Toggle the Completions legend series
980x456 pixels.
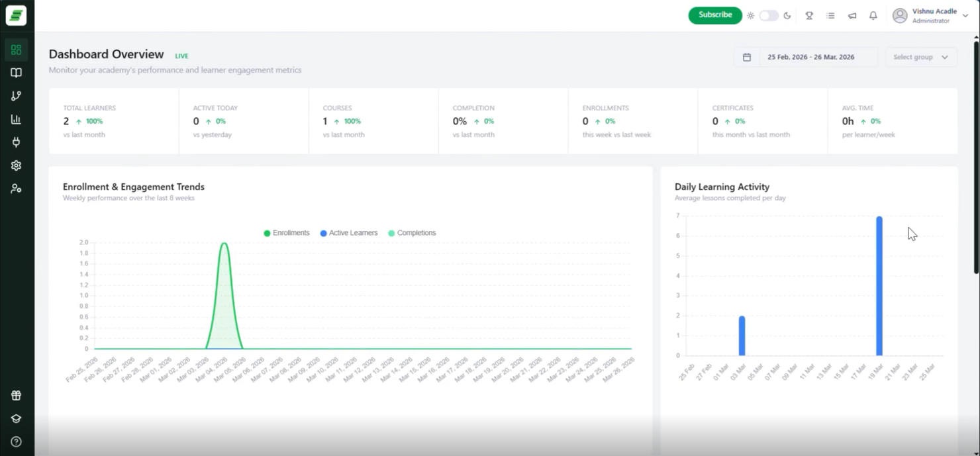click(411, 233)
